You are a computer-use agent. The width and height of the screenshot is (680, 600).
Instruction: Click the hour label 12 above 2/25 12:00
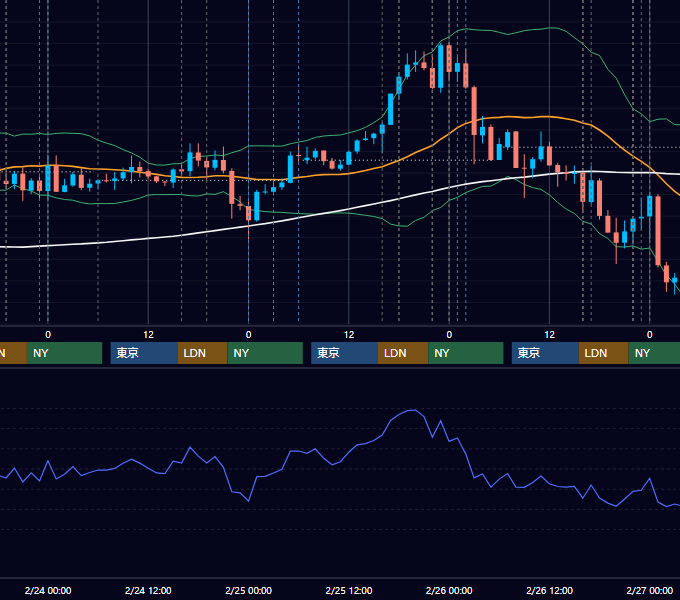349,335
